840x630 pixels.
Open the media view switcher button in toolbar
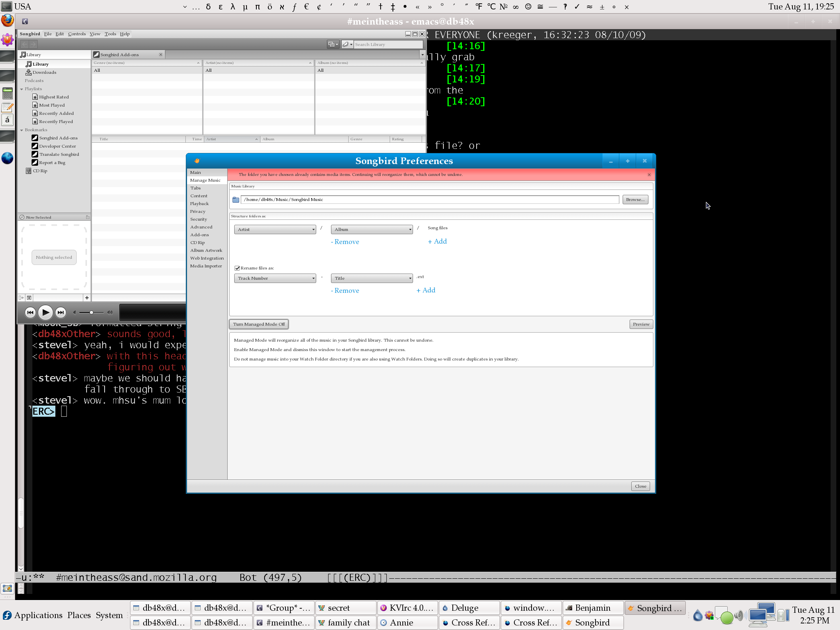pos(333,44)
